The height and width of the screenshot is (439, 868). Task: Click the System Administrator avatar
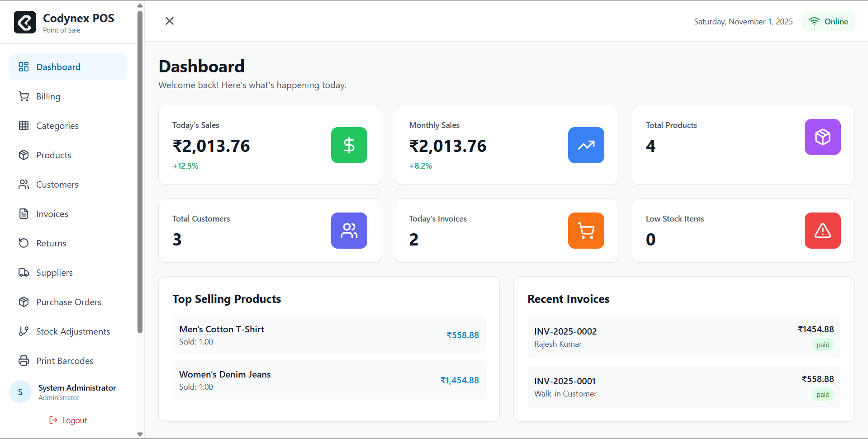[20, 392]
